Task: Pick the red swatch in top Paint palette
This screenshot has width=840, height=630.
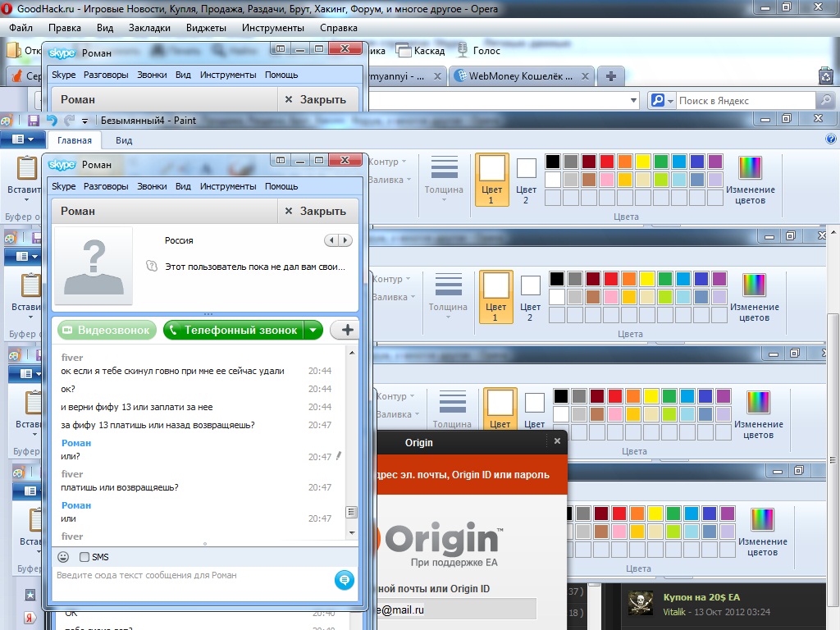Action: (x=606, y=162)
